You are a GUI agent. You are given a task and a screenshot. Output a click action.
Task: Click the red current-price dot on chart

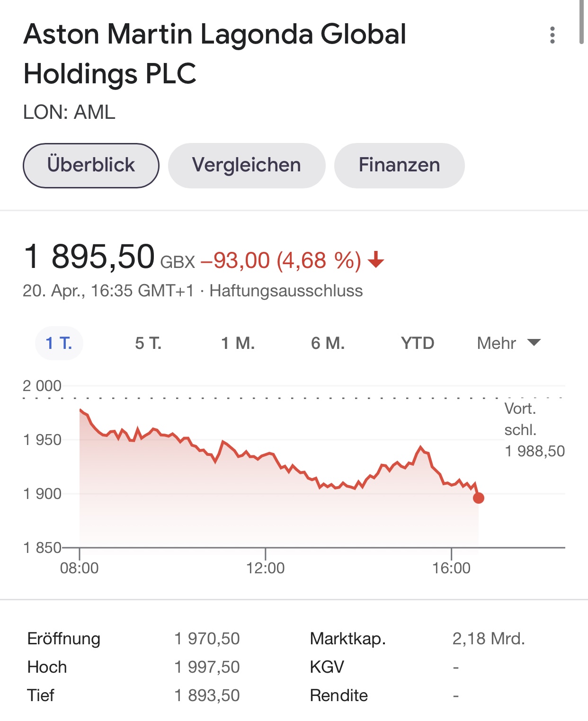[479, 498]
